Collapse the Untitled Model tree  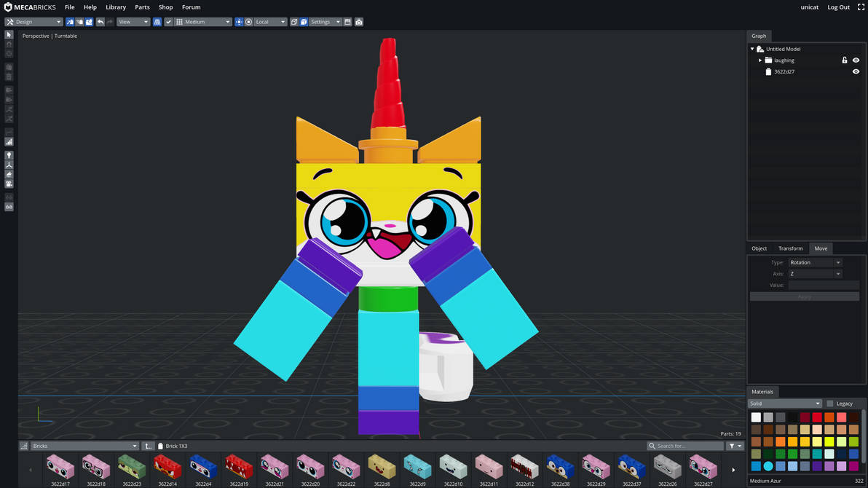[x=752, y=50]
